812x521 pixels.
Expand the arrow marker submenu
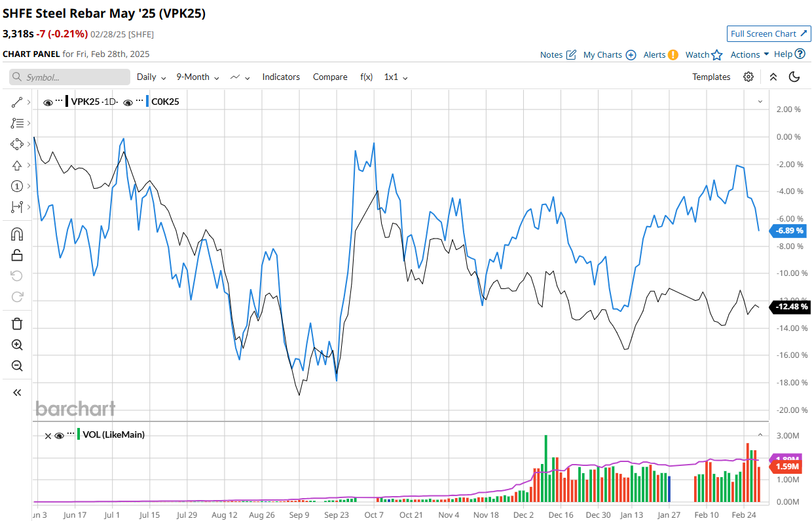(29, 165)
